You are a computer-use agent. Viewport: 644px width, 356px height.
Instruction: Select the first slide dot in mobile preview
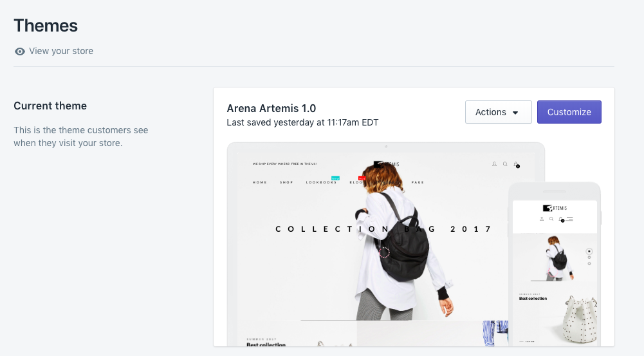pyautogui.click(x=589, y=251)
